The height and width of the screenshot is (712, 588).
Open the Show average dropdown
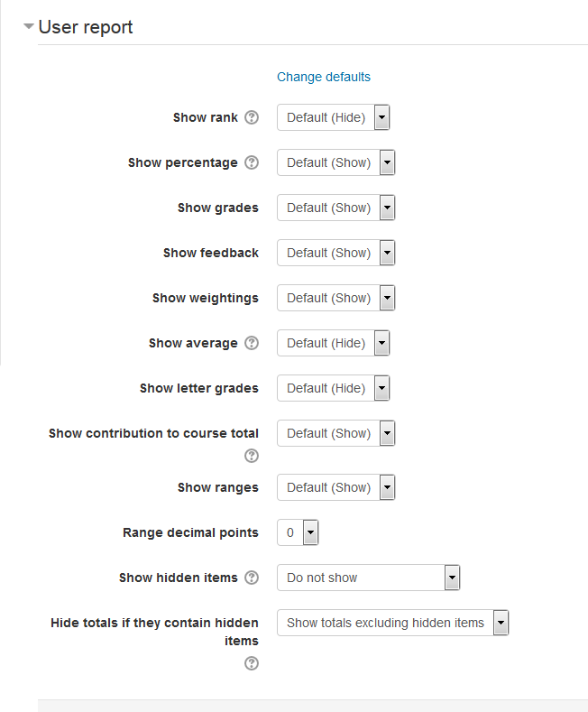(334, 343)
